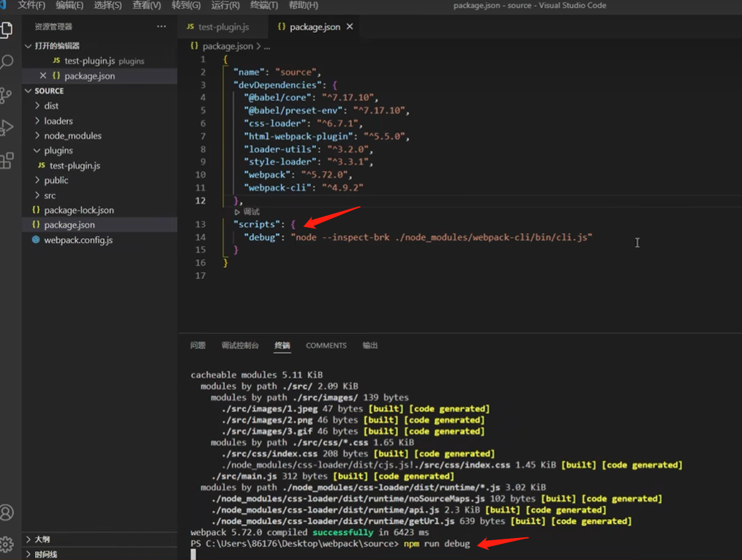
Task: Click the Accounts icon above settings
Action: 8,512
